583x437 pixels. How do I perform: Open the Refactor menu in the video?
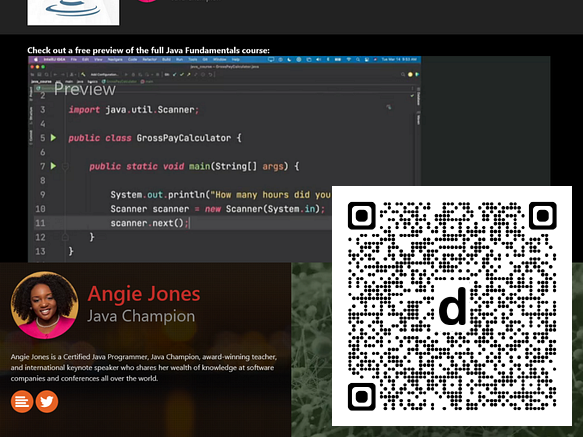click(149, 60)
